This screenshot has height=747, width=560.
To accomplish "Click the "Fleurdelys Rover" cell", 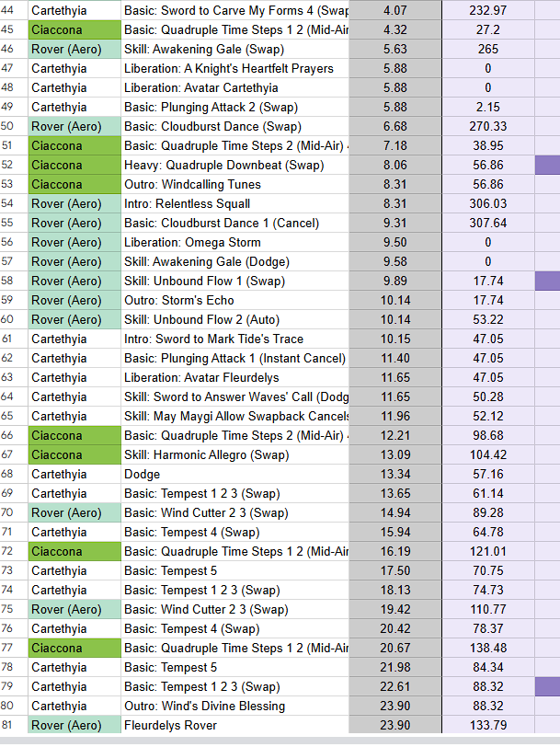I will [235, 725].
